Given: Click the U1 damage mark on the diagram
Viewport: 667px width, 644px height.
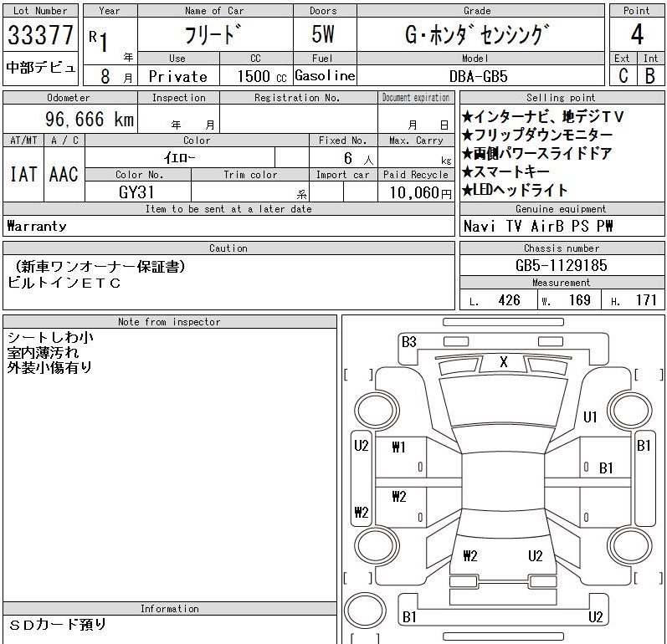Looking at the screenshot, I should tap(590, 417).
